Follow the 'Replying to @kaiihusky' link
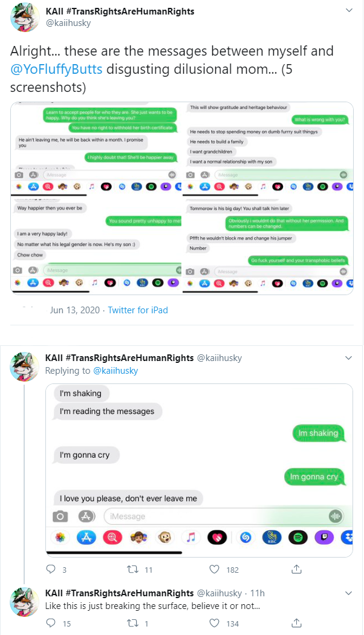 pyautogui.click(x=116, y=371)
